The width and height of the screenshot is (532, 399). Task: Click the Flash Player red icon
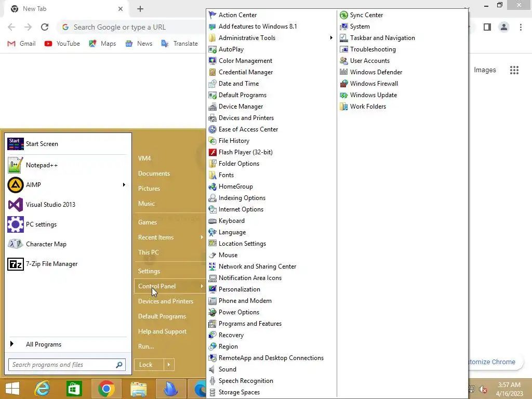point(212,152)
